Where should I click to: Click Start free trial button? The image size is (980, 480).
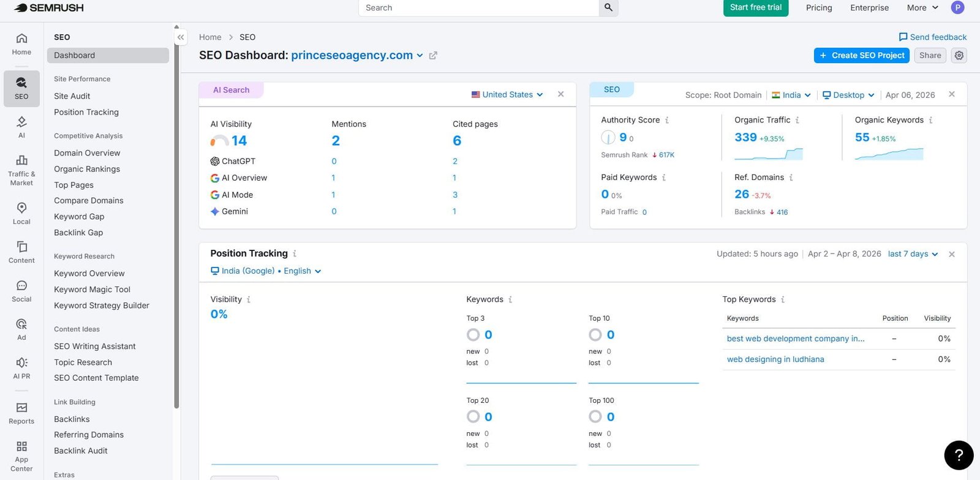point(756,7)
